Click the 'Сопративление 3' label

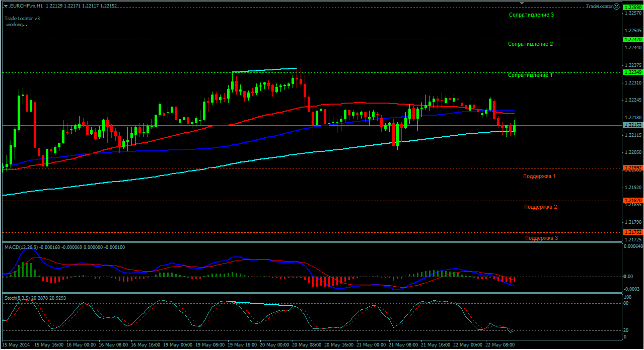pos(531,15)
